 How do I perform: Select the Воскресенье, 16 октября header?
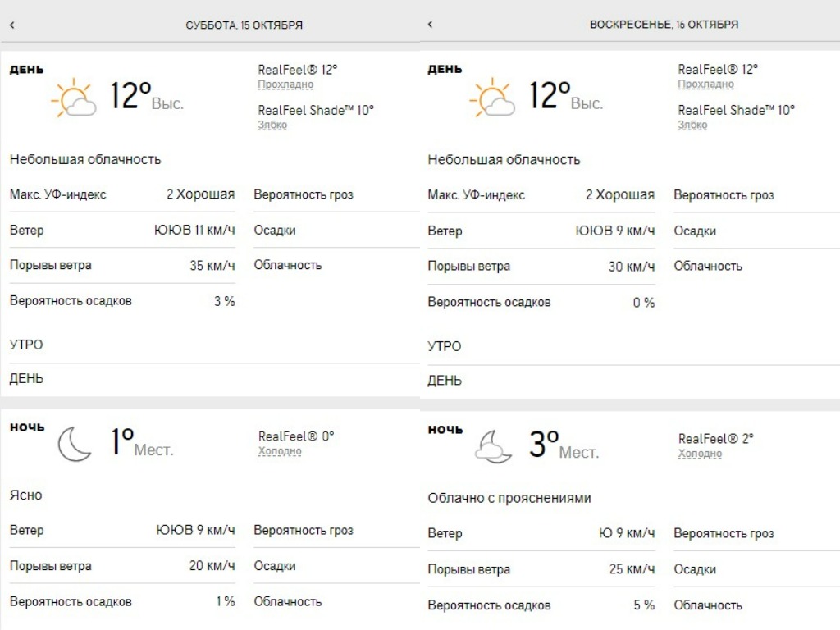664,25
